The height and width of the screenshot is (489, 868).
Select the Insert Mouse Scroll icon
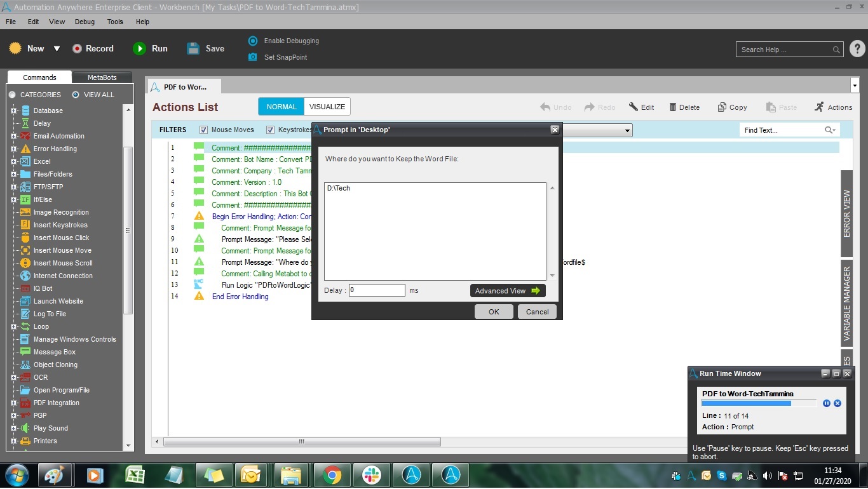25,263
